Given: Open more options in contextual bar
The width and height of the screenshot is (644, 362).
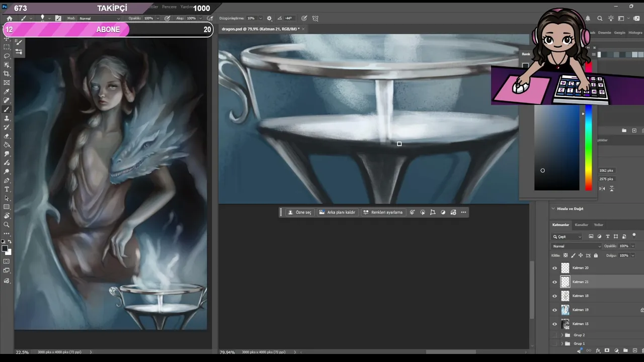Looking at the screenshot, I should [463, 212].
